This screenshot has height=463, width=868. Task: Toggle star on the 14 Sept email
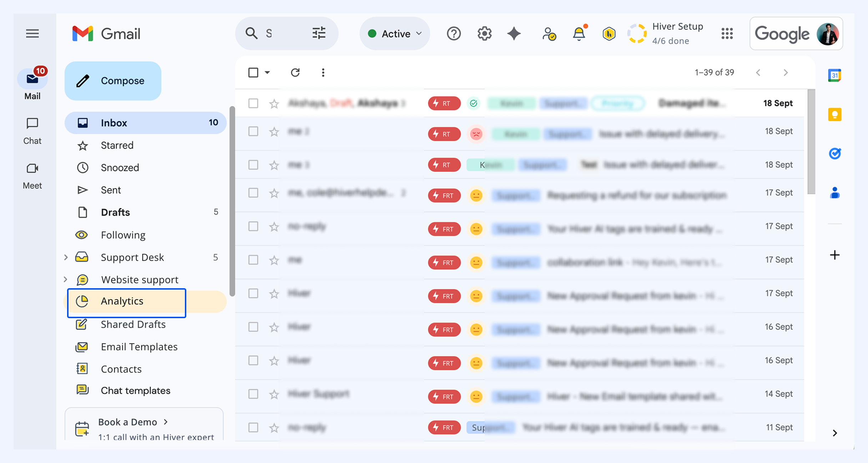pyautogui.click(x=274, y=394)
